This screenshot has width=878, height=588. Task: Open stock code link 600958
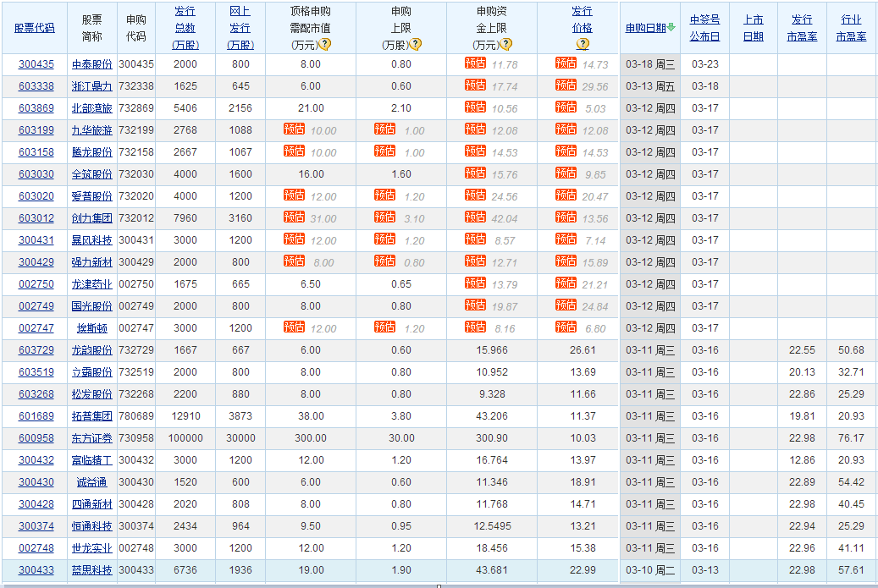pos(36,438)
